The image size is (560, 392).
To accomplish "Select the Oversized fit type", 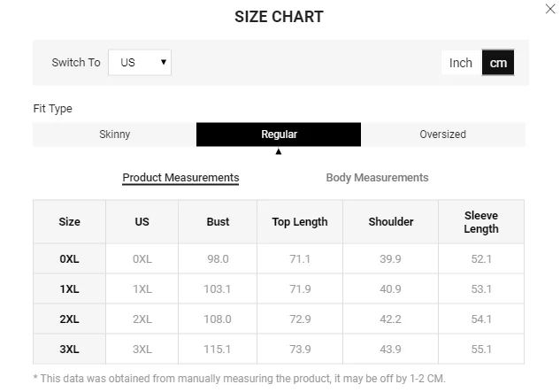I will coord(442,135).
